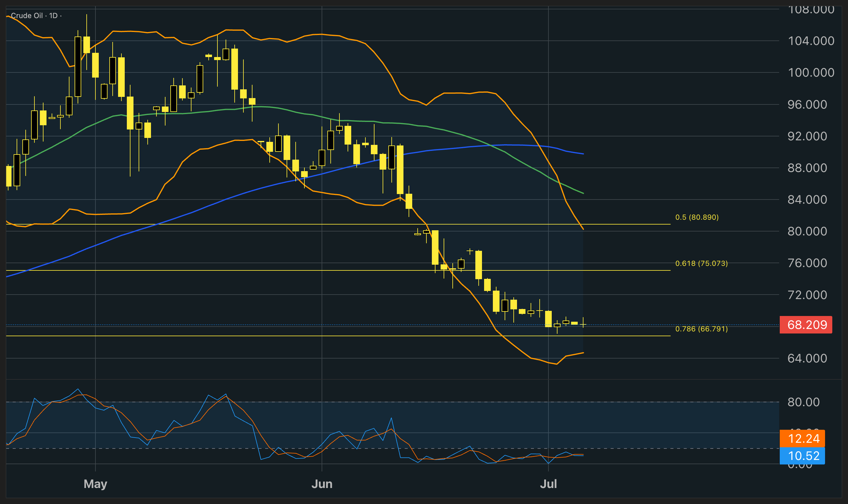The width and height of the screenshot is (848, 504).
Task: Select the 0.786 (66.791) Fibonacci label
Action: (702, 329)
